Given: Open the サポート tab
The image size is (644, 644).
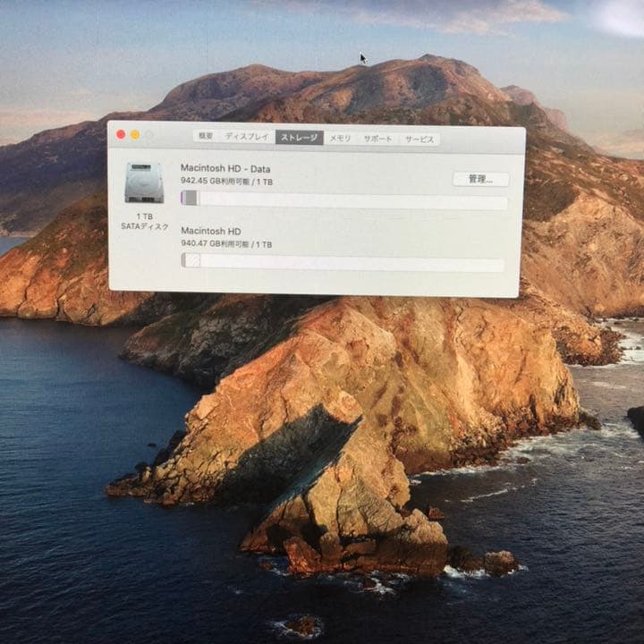Looking at the screenshot, I should point(377,139).
